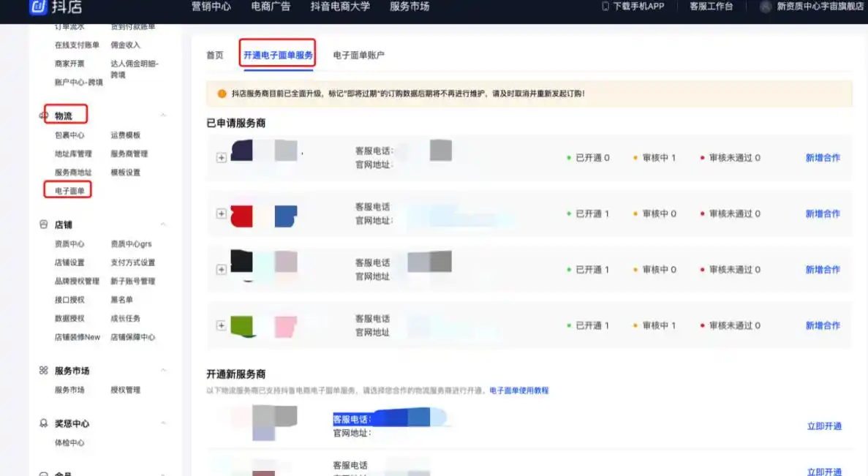Open the 电子面单使用教程 tutorial link
This screenshot has height=476, width=868.
(518, 390)
